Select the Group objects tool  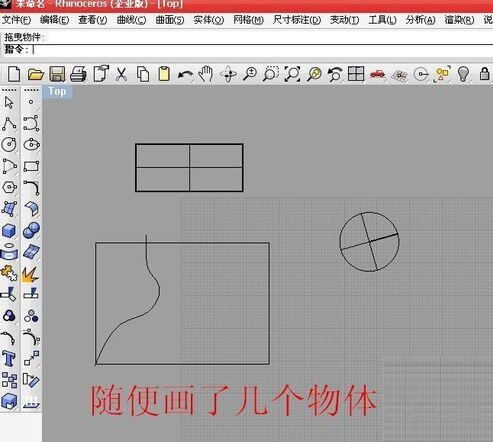coord(9,315)
